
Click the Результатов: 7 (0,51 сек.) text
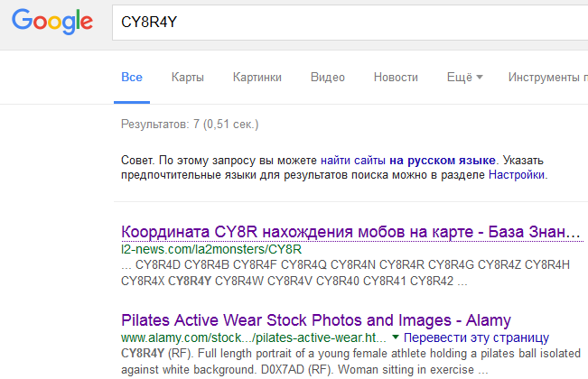coord(190,124)
